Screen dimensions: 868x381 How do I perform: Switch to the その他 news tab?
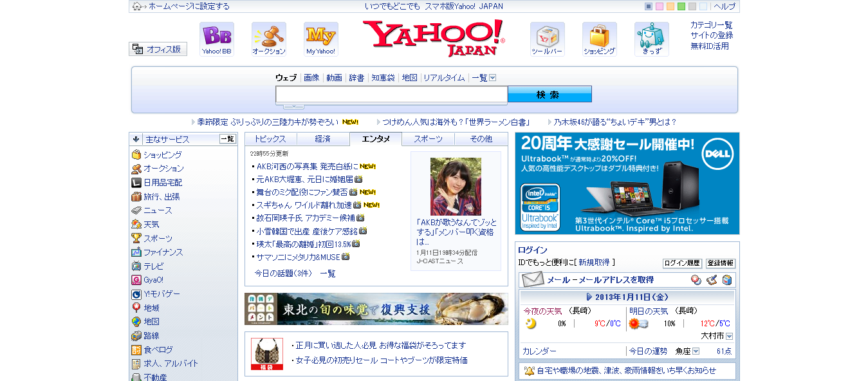click(481, 139)
